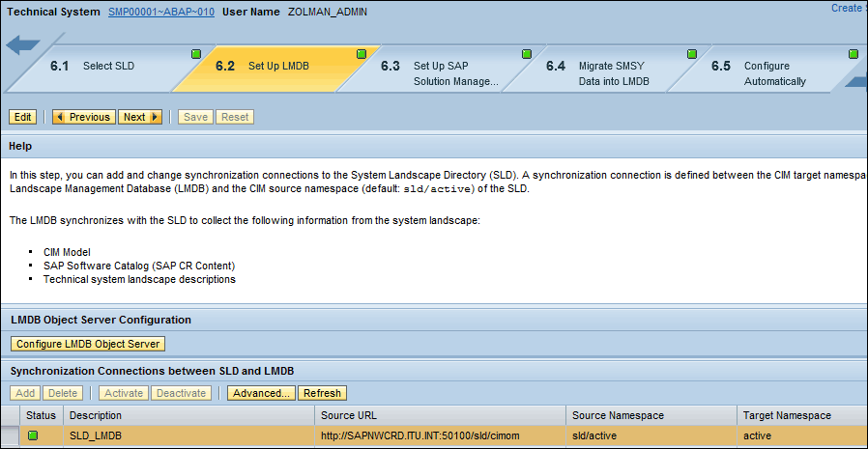Open step 6.1 Select SLD
This screenshot has height=449, width=868.
[106, 67]
